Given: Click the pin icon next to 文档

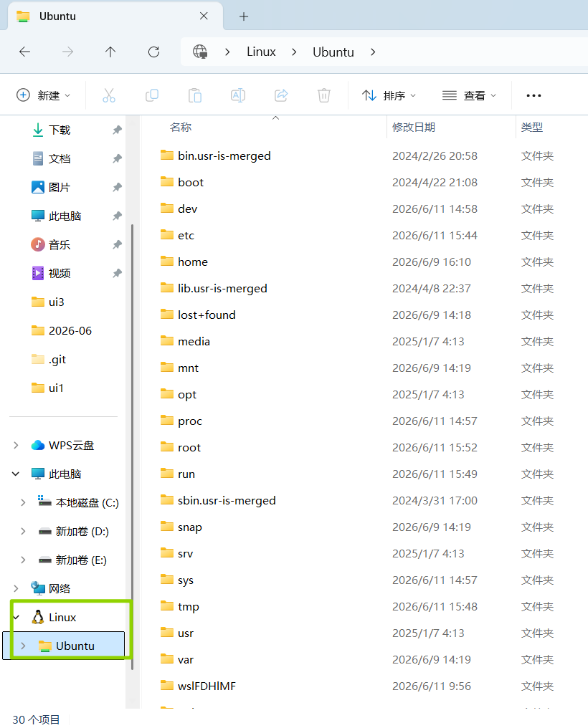Looking at the screenshot, I should [x=117, y=159].
